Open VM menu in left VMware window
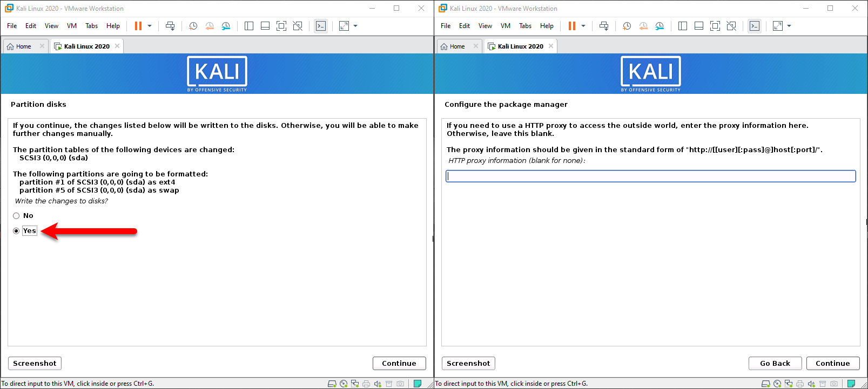Viewport: 868px width, 389px height. tap(72, 26)
